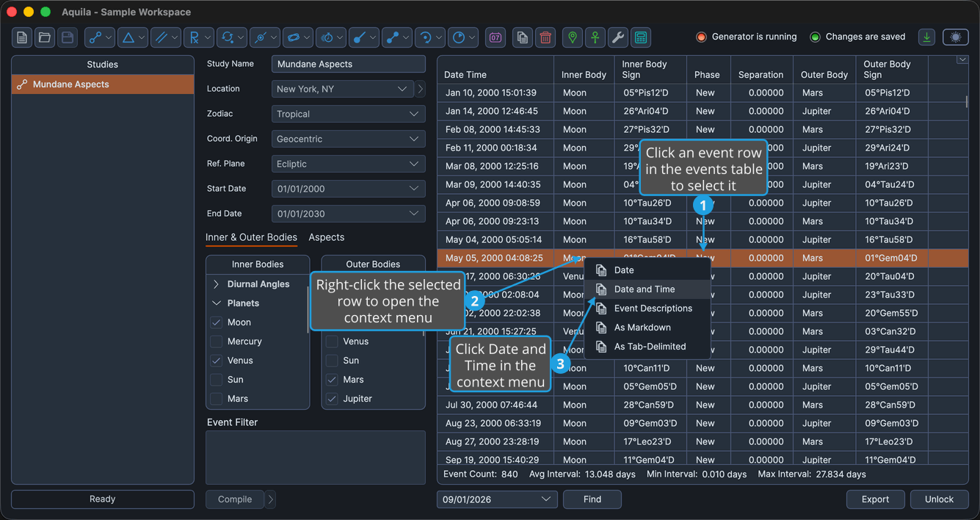Open the table column chooser arrow
The width and height of the screenshot is (980, 520).
tap(962, 60)
